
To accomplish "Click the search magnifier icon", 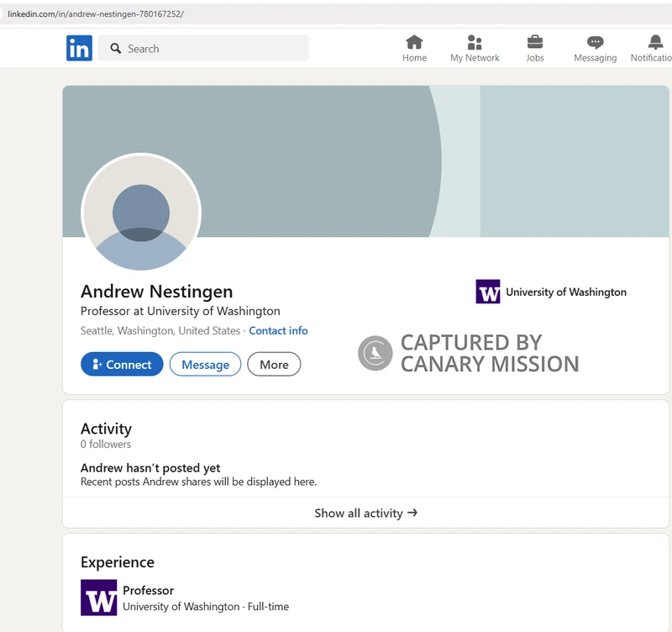I will coord(115,49).
